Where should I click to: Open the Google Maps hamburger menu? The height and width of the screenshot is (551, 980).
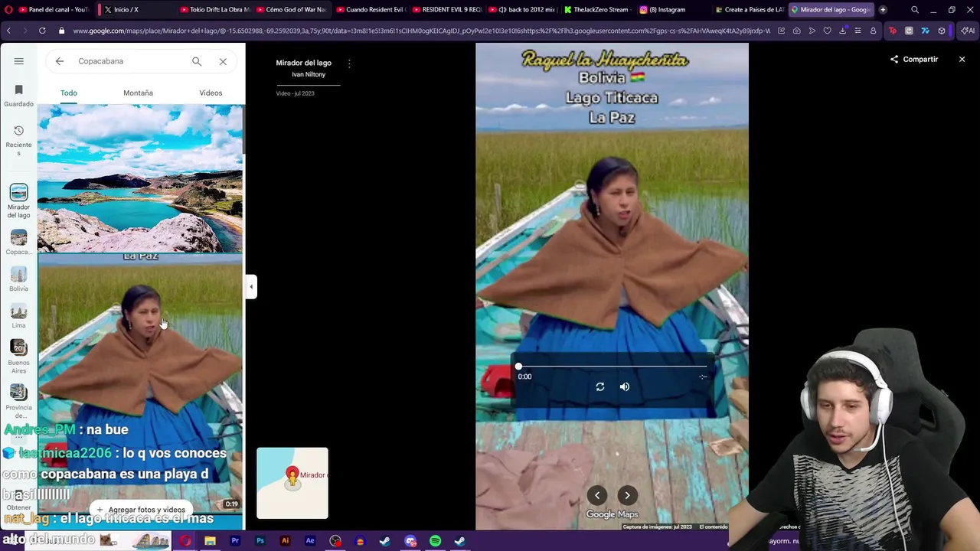(18, 61)
